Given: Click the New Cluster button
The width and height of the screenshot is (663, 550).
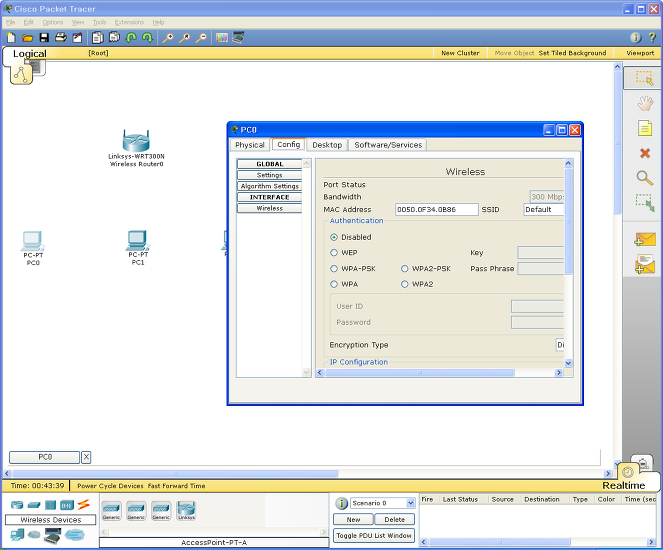Looking at the screenshot, I should pyautogui.click(x=460, y=53).
